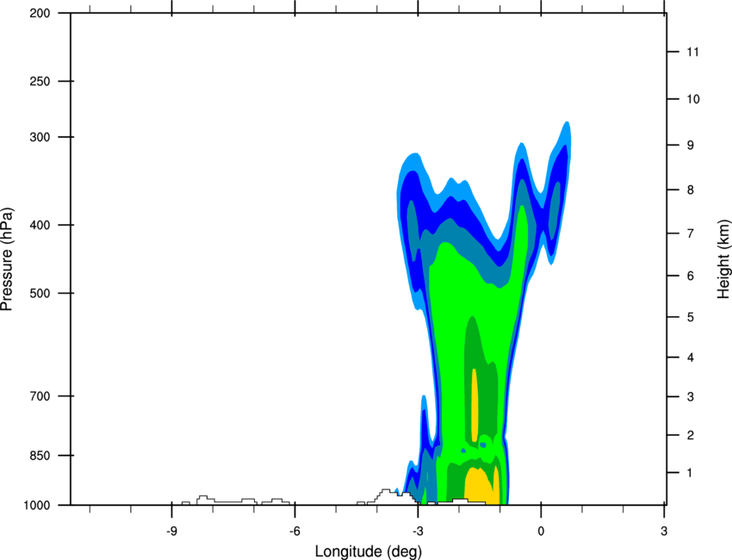This screenshot has height=560, width=732.
Task: Click the height label 10 km
Action: point(693,99)
